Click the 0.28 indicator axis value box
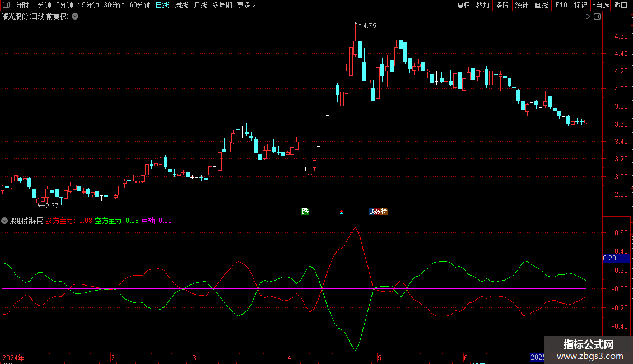The image size is (633, 364). coord(616,258)
